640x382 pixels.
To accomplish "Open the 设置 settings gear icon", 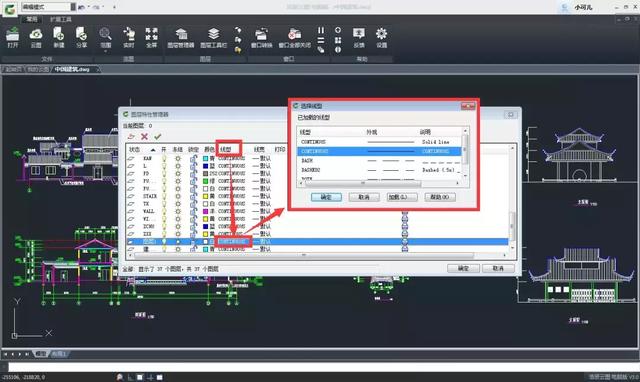I will tap(382, 38).
